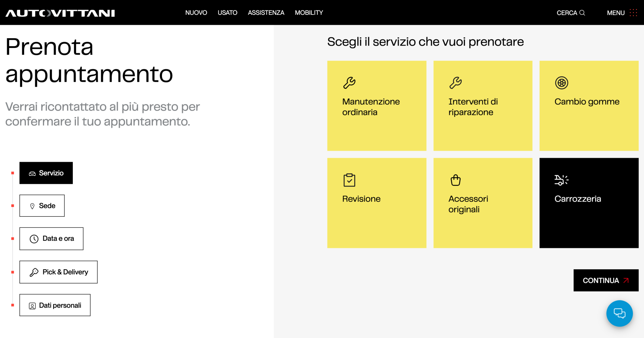Open the blue chat support bubble
Screen dimensions: 644x338
(x=620, y=314)
